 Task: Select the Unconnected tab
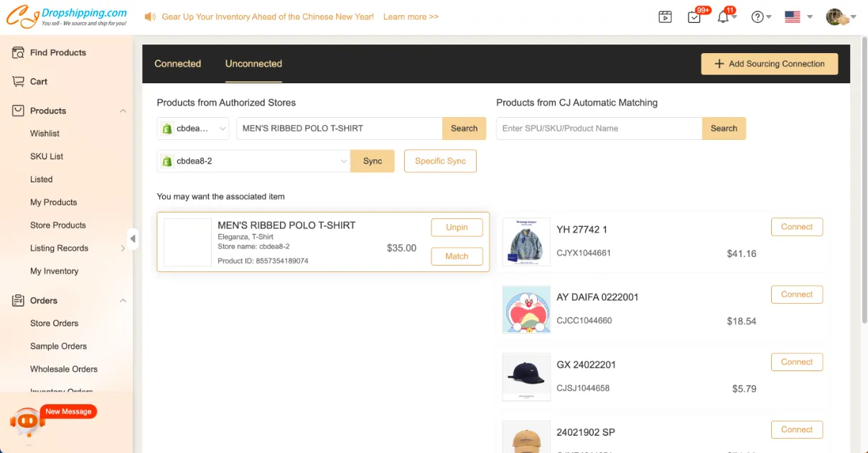coord(253,64)
